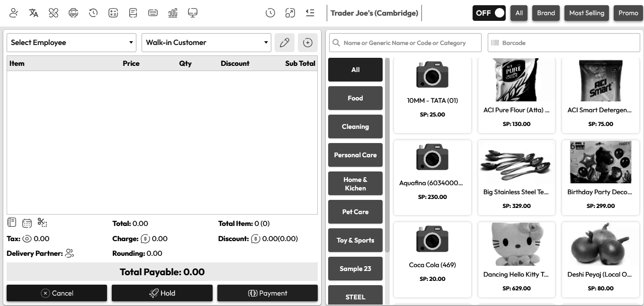The image size is (644, 306).
Task: Click the Sub Total column header
Action: [x=300, y=63]
